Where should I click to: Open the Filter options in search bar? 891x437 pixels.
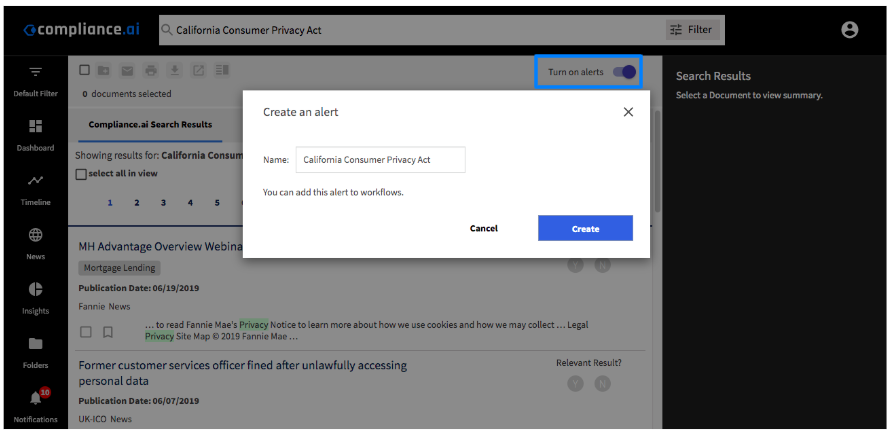(692, 30)
